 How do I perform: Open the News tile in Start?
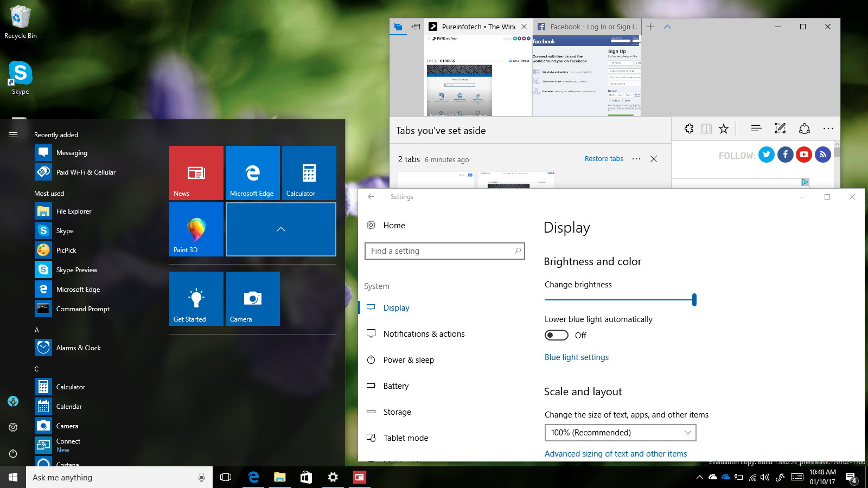(196, 173)
